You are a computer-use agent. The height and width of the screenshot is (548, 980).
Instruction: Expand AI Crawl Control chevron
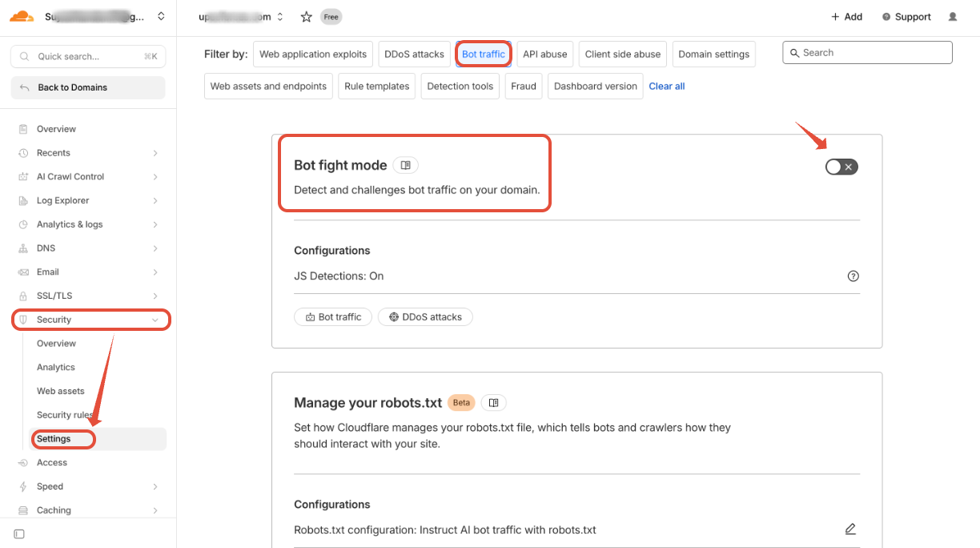pyautogui.click(x=155, y=177)
